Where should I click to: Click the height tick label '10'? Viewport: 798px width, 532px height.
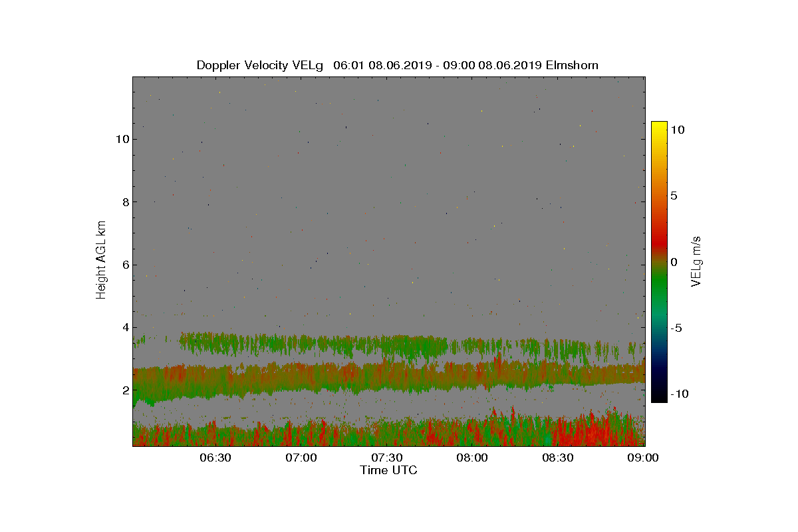pyautogui.click(x=121, y=139)
